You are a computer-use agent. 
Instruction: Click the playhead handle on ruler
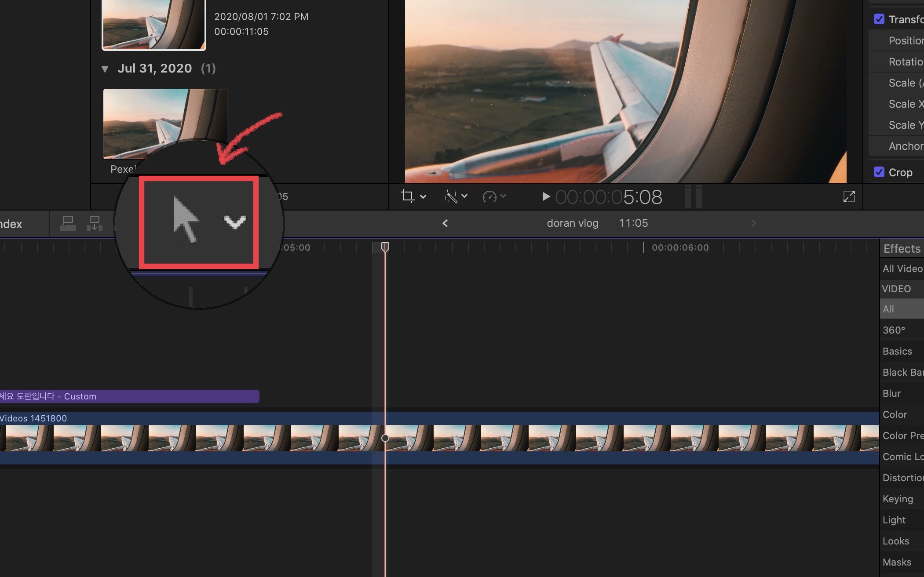point(385,247)
